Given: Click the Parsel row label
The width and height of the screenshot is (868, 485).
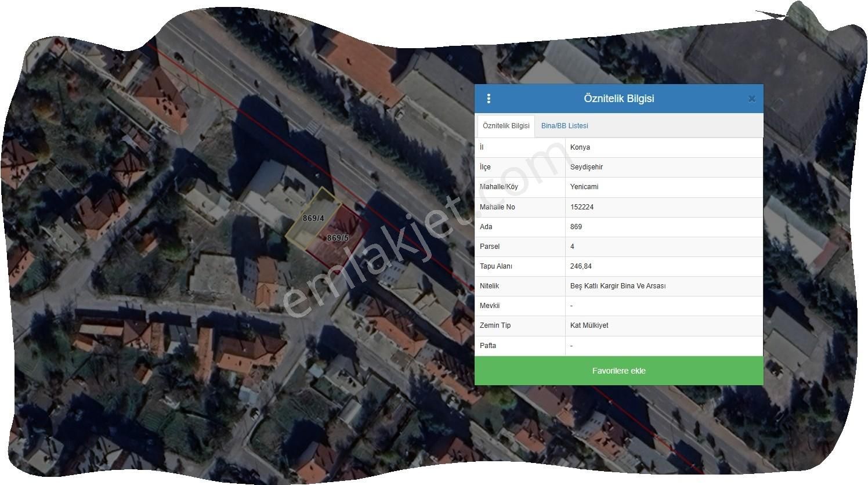Looking at the screenshot, I should (x=489, y=247).
